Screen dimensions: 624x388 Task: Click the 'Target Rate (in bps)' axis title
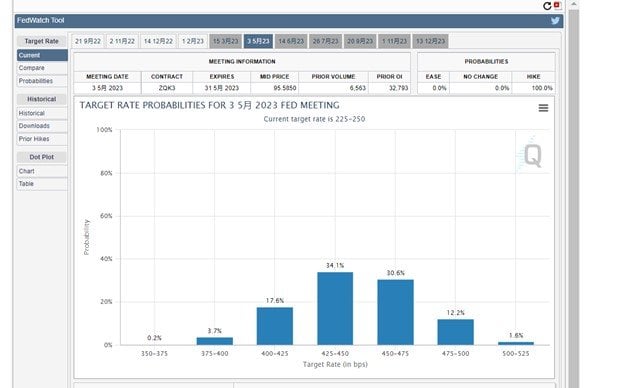[335, 364]
